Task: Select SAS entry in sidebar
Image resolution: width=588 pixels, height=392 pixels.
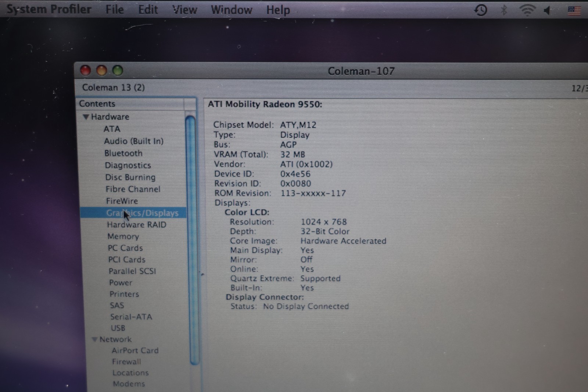Action: pos(117,306)
